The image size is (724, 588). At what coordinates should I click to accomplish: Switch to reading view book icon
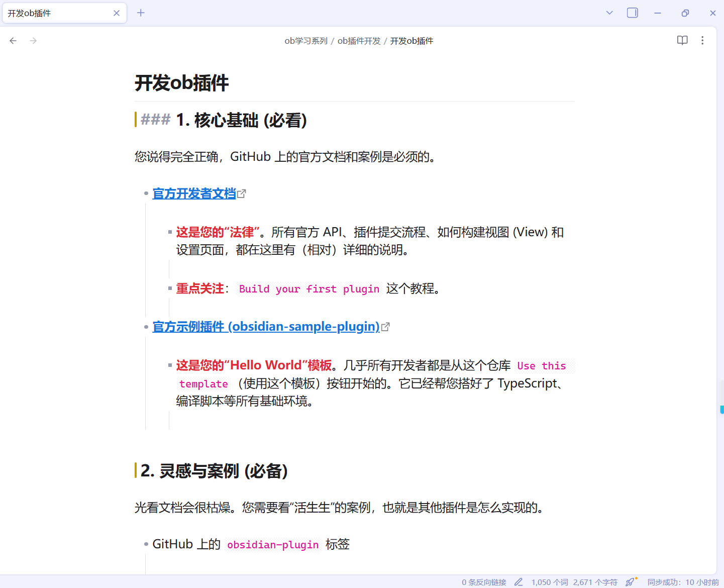click(682, 41)
